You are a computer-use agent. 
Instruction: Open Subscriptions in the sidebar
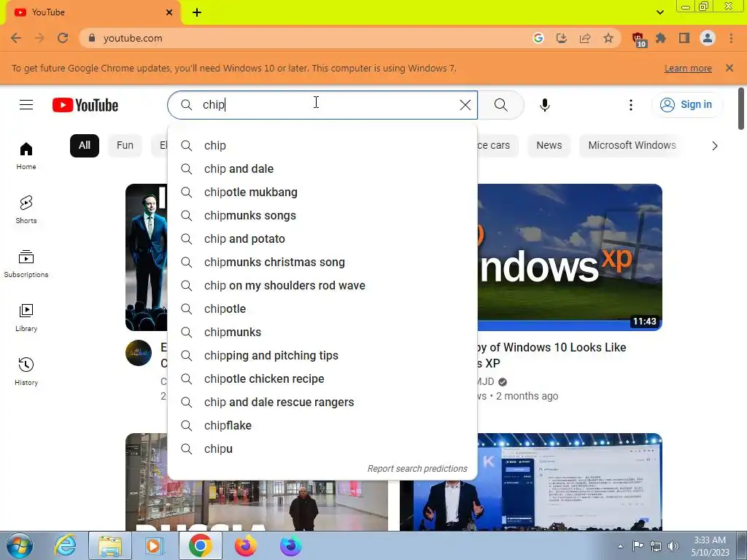point(26,264)
